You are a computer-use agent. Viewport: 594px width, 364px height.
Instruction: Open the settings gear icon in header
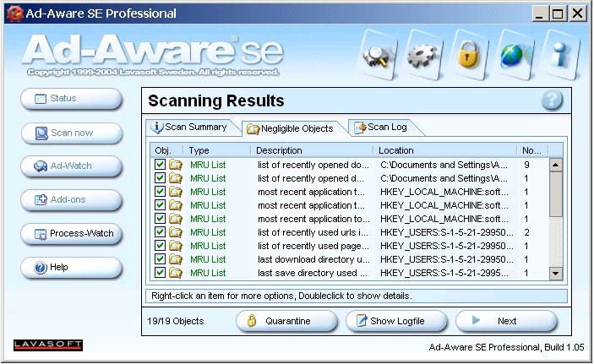click(423, 57)
